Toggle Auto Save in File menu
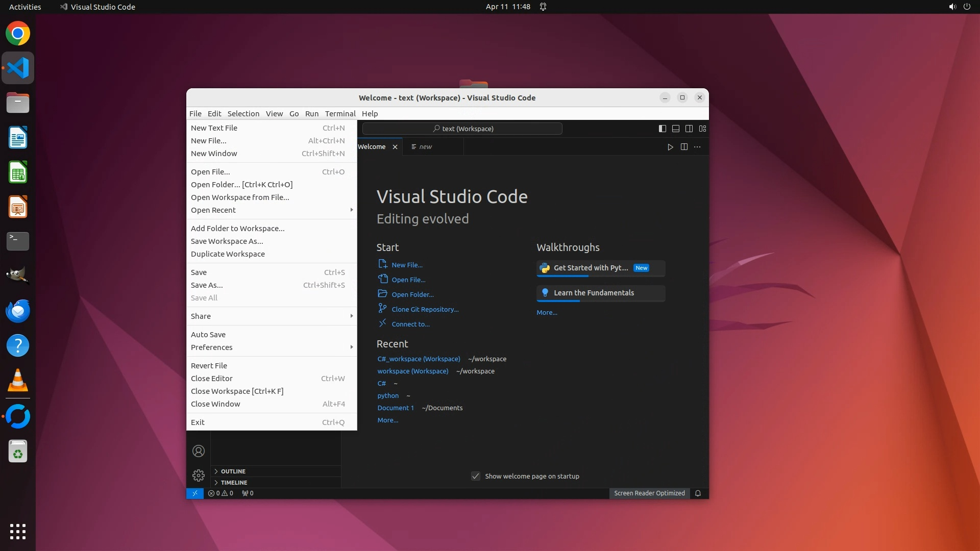980x551 pixels. click(x=208, y=335)
